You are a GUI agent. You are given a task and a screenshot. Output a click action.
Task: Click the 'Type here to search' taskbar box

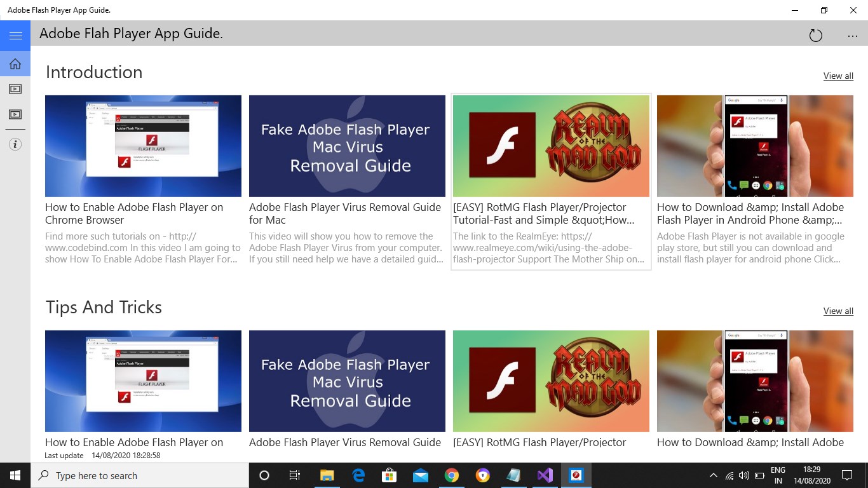point(140,475)
